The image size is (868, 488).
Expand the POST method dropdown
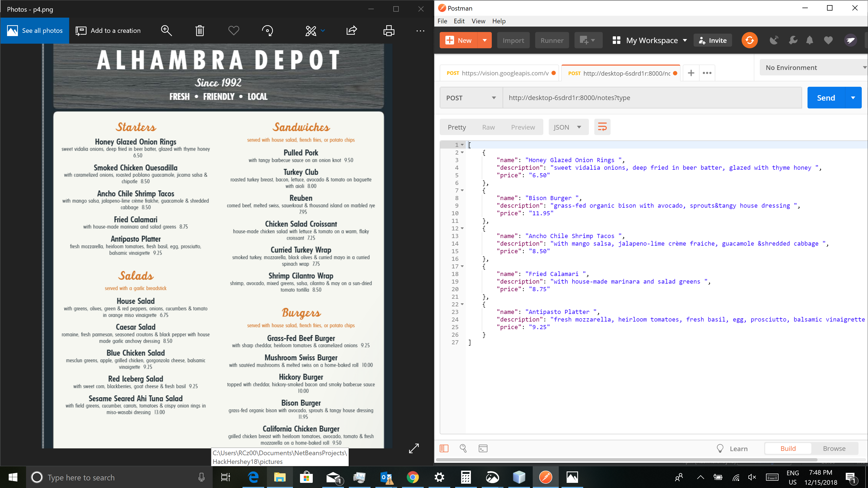tap(471, 98)
